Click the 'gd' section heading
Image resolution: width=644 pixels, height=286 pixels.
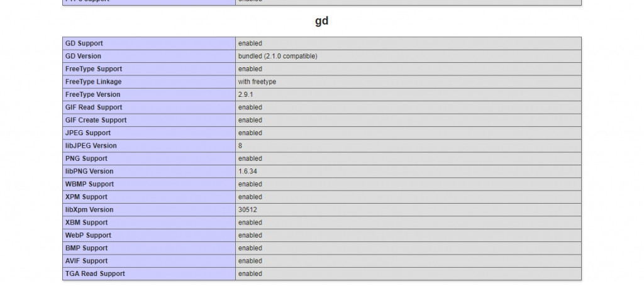(x=321, y=21)
